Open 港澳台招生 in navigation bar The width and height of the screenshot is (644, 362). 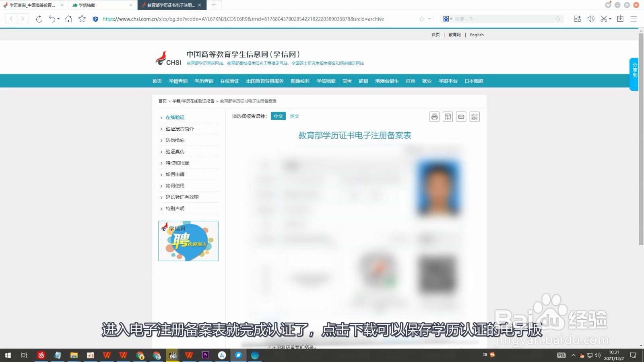click(387, 81)
